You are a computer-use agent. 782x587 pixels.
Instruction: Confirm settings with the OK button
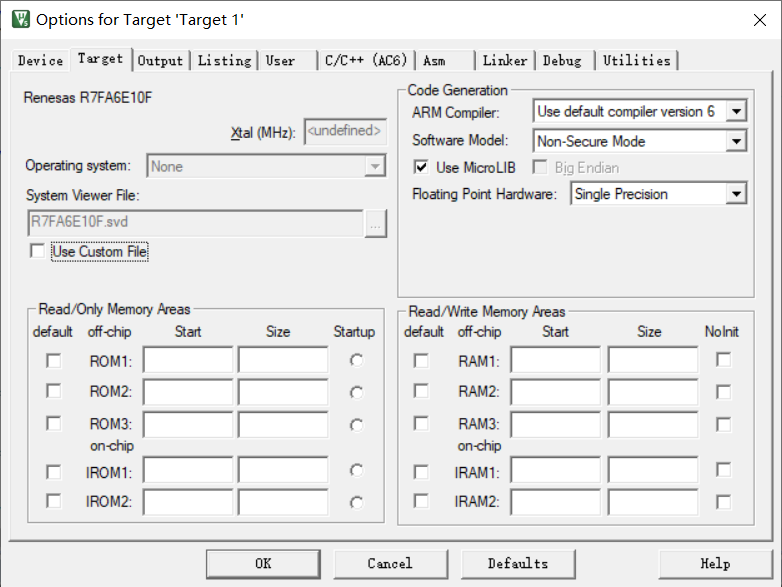tap(263, 564)
